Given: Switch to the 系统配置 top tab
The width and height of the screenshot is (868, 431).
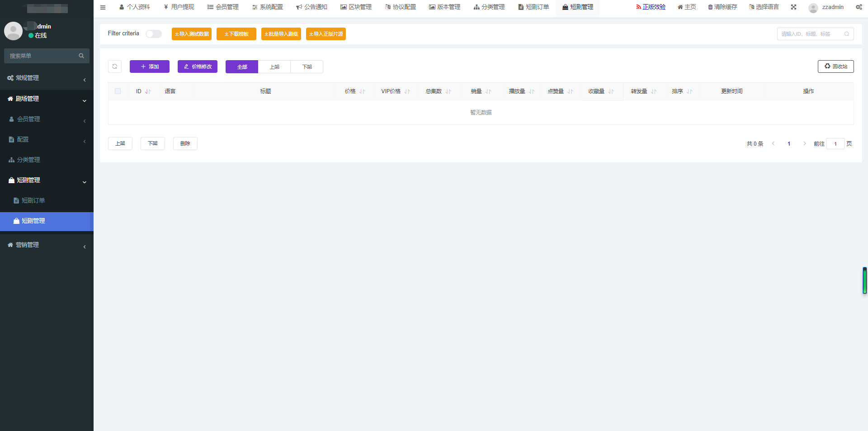Looking at the screenshot, I should (x=267, y=7).
